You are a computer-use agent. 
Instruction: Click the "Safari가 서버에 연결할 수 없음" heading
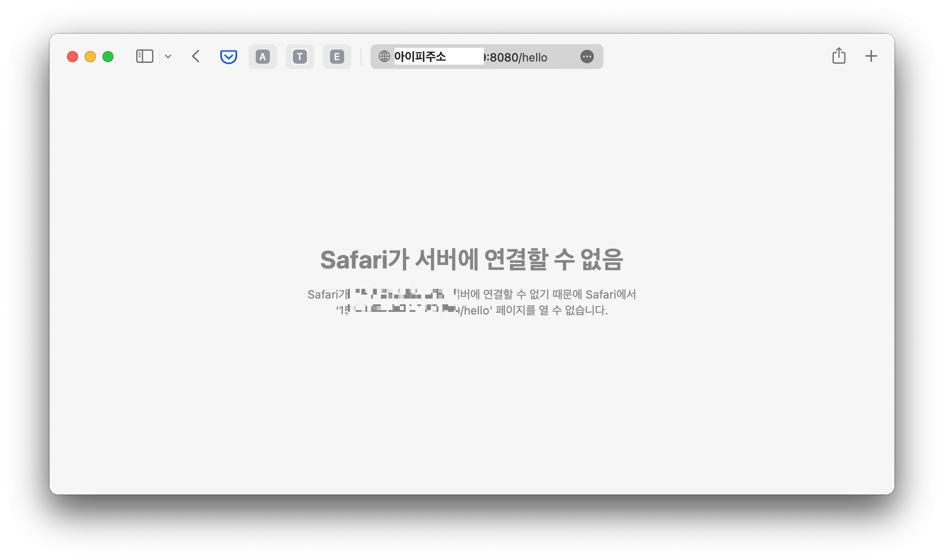pyautogui.click(x=472, y=260)
